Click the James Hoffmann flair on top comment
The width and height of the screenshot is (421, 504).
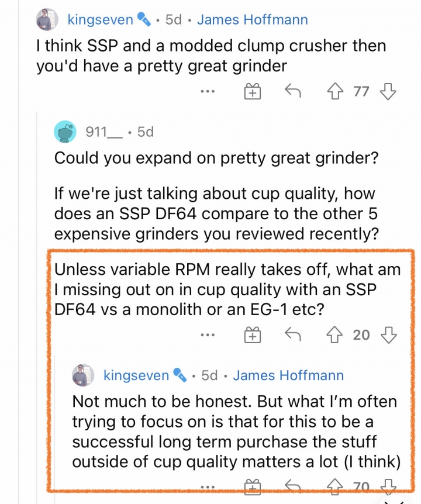click(253, 20)
